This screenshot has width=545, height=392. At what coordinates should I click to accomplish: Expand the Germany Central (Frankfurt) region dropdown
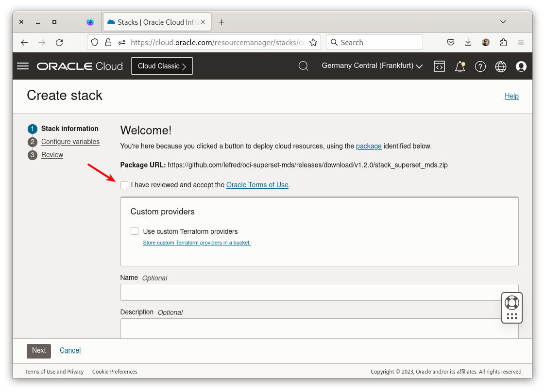[372, 66]
